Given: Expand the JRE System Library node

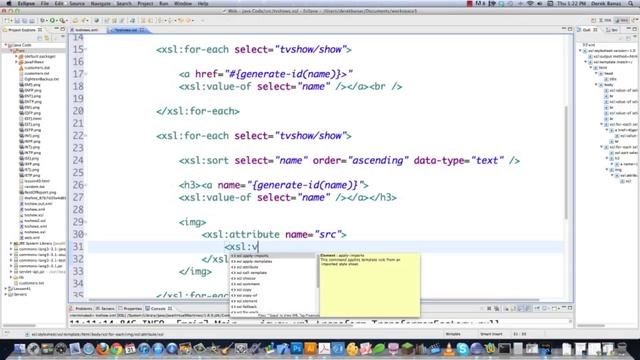Looking at the screenshot, I should click(11, 243).
